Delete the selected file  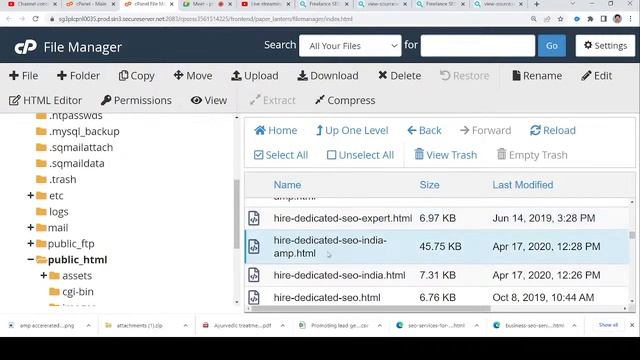tap(399, 76)
